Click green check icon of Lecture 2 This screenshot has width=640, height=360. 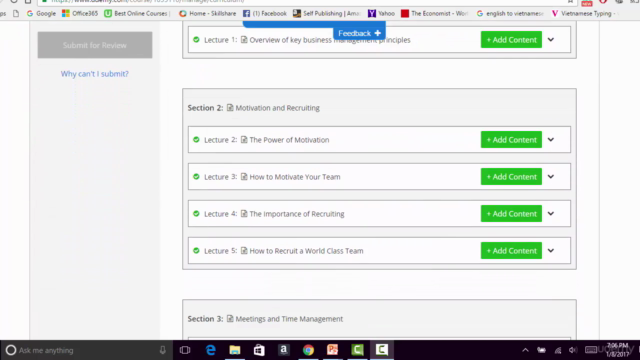(x=196, y=140)
